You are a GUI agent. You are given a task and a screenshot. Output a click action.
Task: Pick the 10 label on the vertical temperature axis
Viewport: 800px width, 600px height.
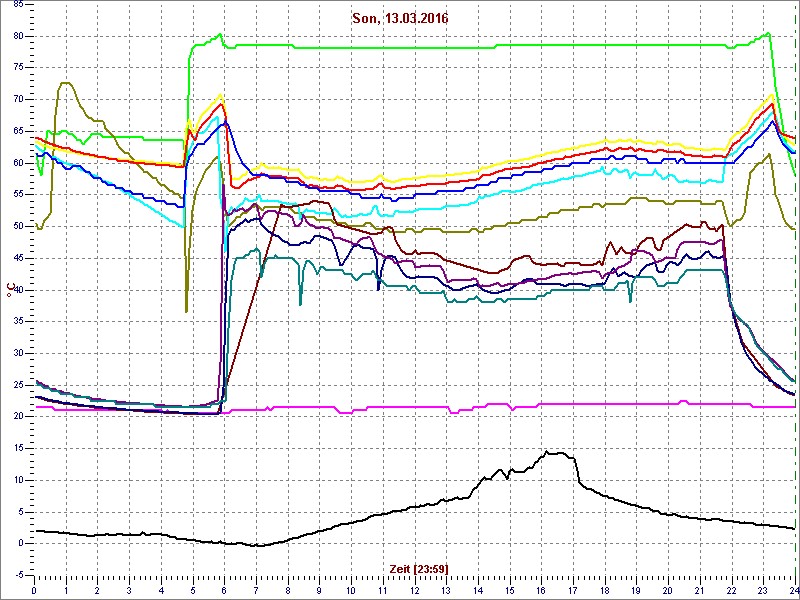pyautogui.click(x=17, y=480)
